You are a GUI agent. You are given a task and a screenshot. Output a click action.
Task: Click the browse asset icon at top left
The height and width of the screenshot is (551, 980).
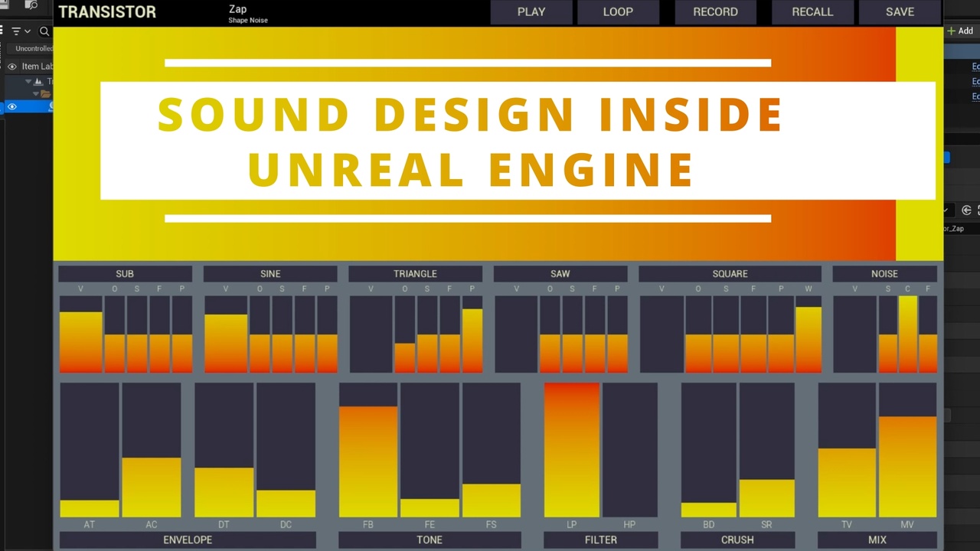coord(31,5)
